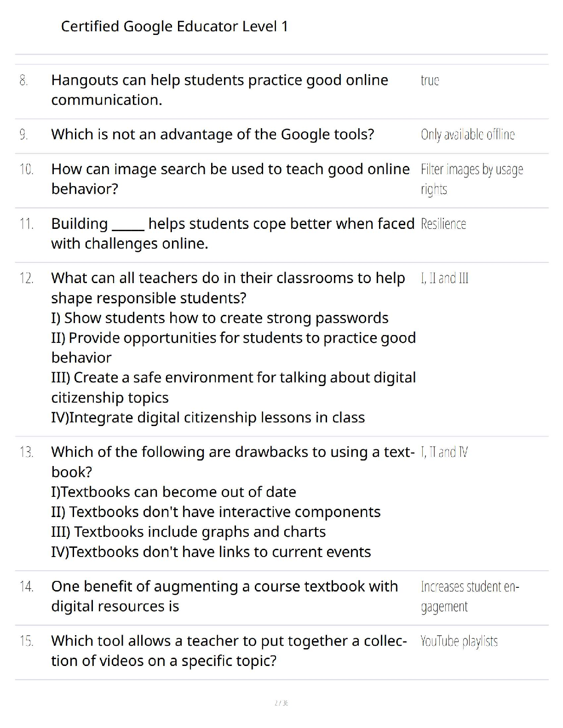Select question 10 about image search

[230, 179]
